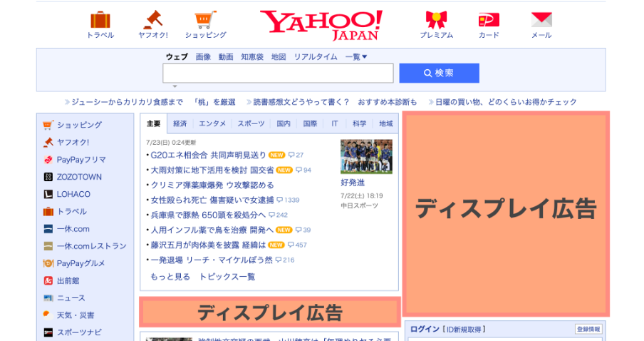Click the ニュース icon in sidebar

click(48, 297)
